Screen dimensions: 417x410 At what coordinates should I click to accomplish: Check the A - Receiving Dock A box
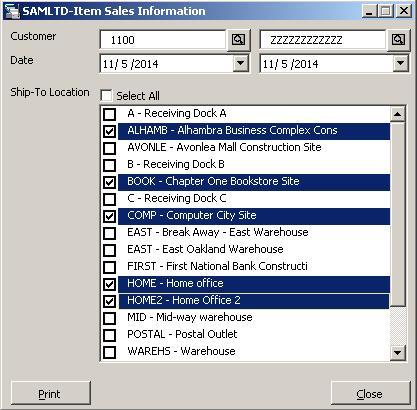(x=109, y=114)
